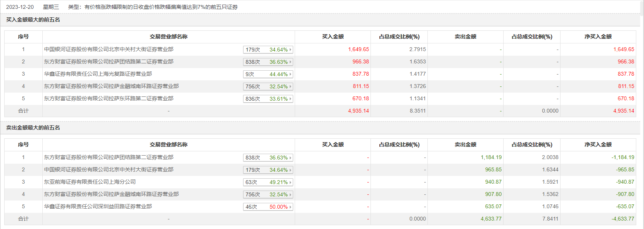
Task: Expand the 179次 34.64% box in buy table
Action: click(x=268, y=50)
